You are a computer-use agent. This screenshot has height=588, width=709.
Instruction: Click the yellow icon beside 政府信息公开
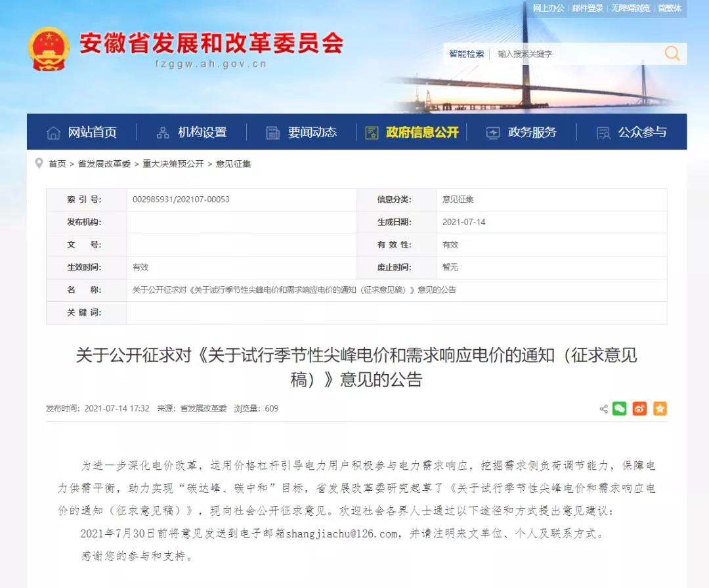click(x=372, y=133)
